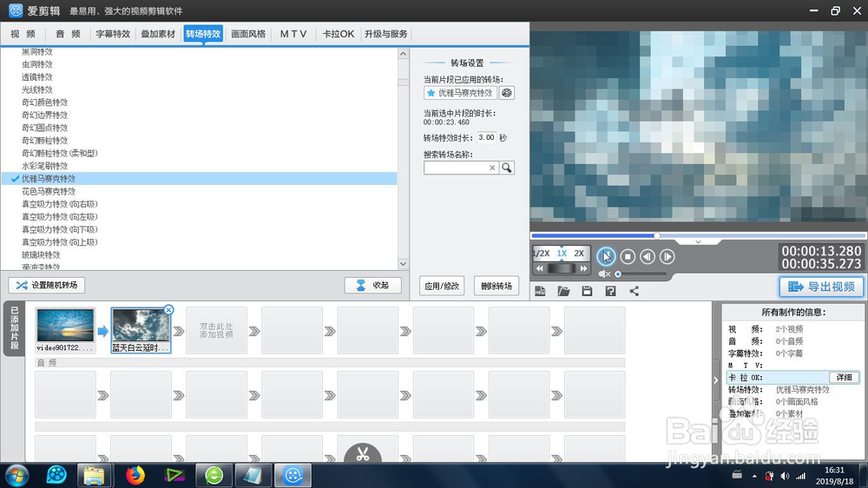This screenshot has width=868, height=488.
Task: Click the scissors cut icon
Action: (363, 453)
